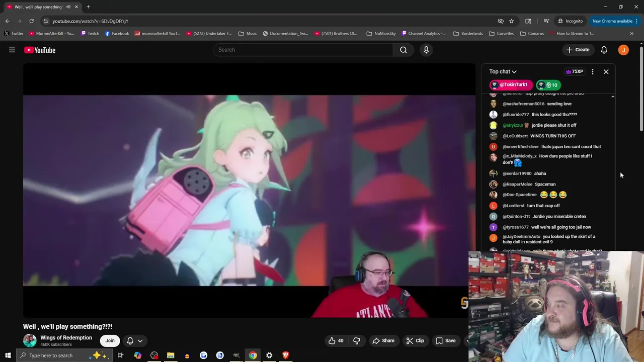The image size is (644, 362).
Task: Show more bookmarks chevron
Action: click(631, 34)
